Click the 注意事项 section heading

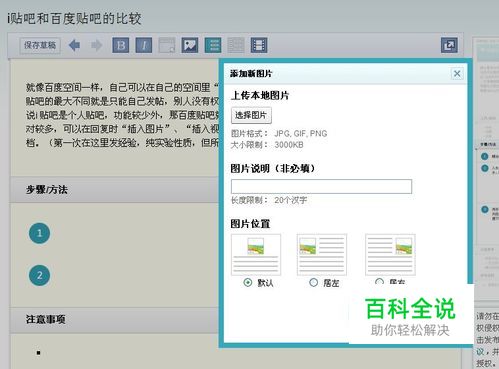point(46,319)
